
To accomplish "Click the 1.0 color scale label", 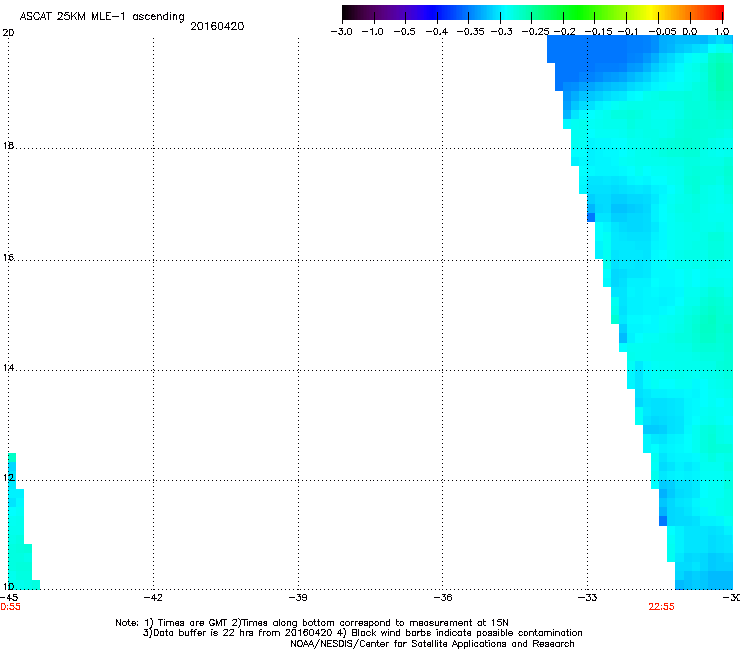I will [722, 32].
